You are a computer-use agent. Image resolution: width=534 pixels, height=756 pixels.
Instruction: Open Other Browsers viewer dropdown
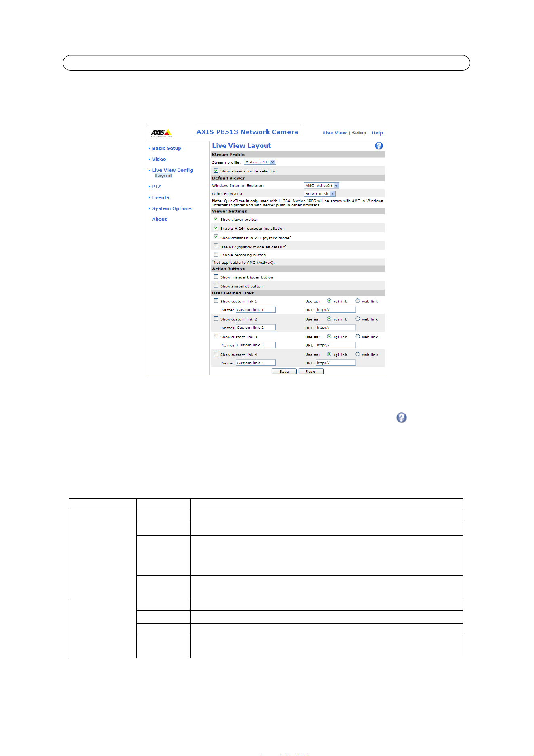coord(320,194)
